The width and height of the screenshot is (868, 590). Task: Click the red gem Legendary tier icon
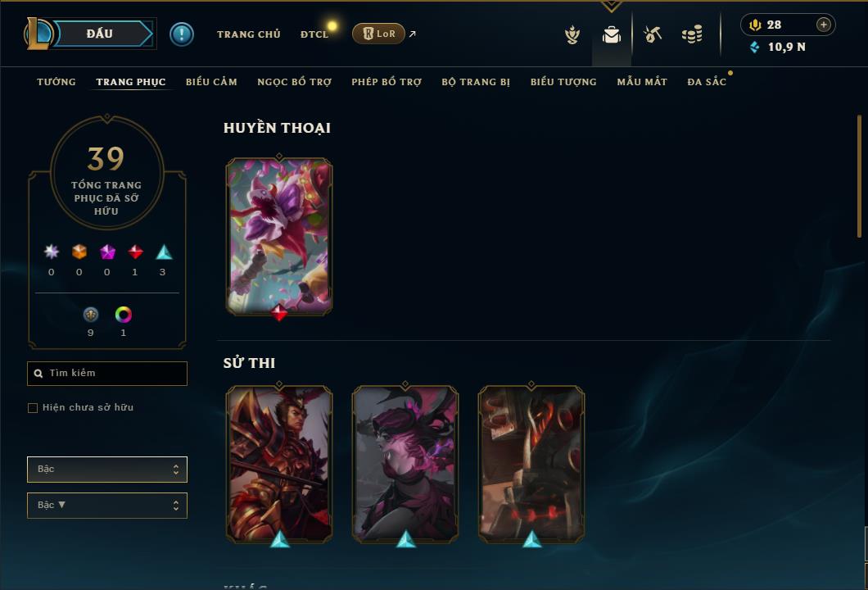[135, 252]
